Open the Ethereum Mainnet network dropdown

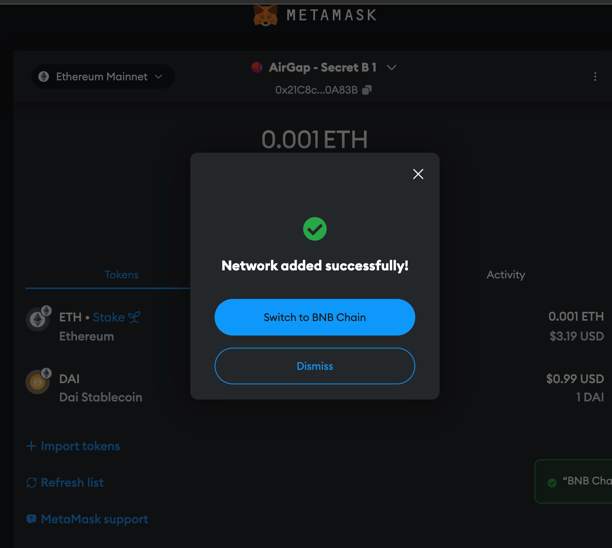tap(103, 77)
